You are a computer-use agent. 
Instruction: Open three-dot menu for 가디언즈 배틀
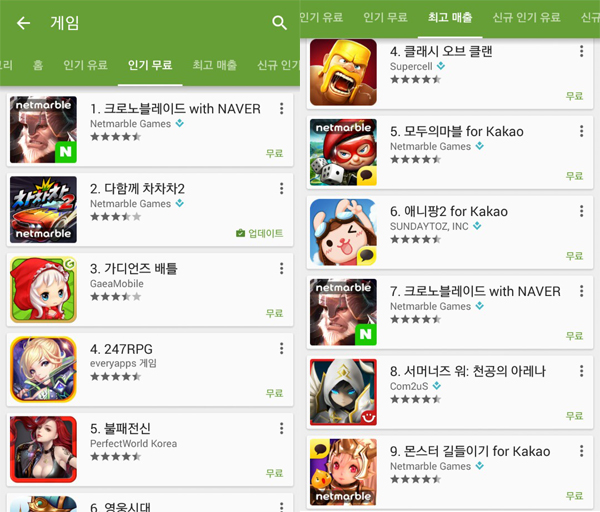coord(281,268)
